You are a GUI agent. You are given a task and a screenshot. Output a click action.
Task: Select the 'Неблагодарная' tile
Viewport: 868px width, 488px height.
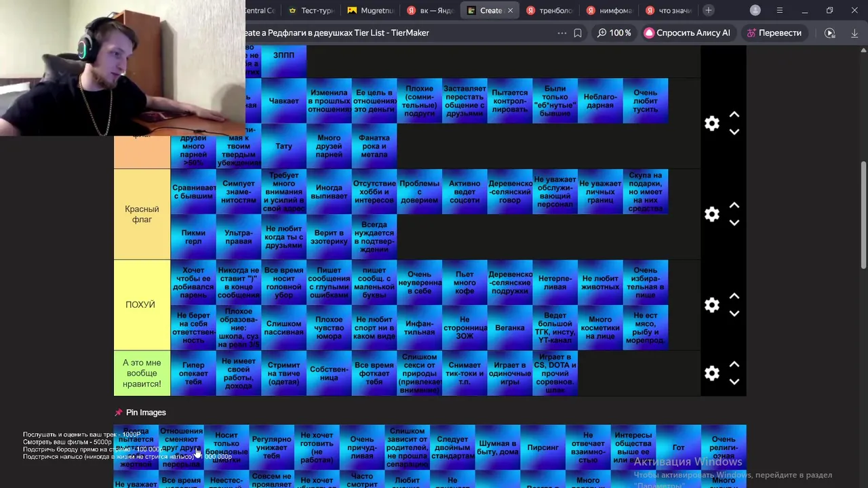tap(600, 101)
